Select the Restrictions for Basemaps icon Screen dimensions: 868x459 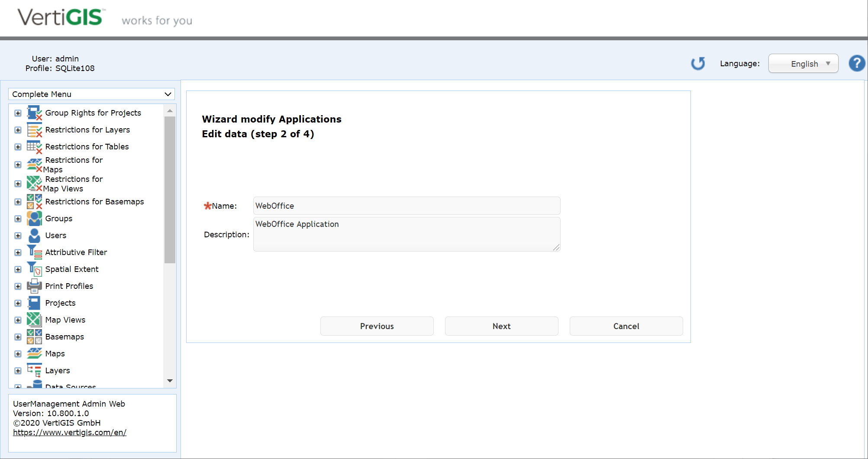34,201
